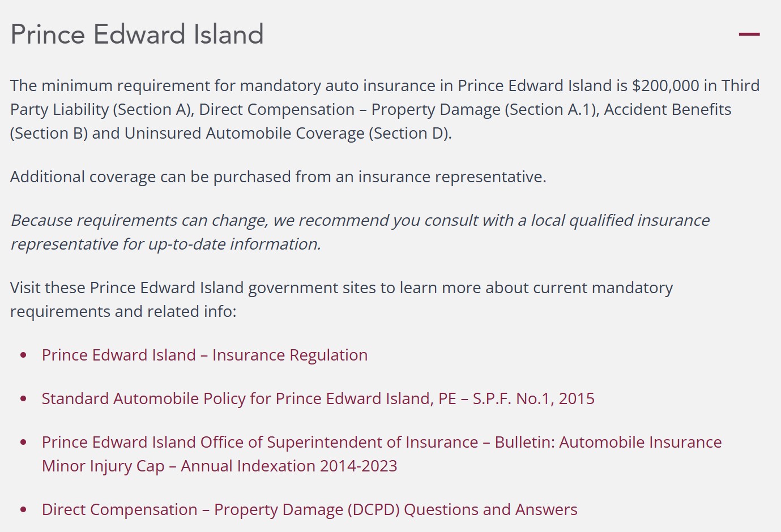Click the bullet beside Standard Automobile Policy link
This screenshot has width=781, height=532.
[23, 399]
